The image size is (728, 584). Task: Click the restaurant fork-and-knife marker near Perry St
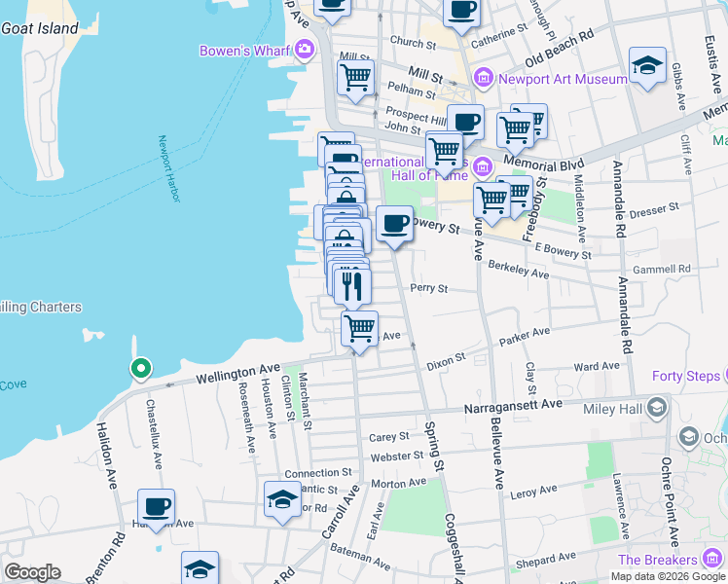(352, 289)
